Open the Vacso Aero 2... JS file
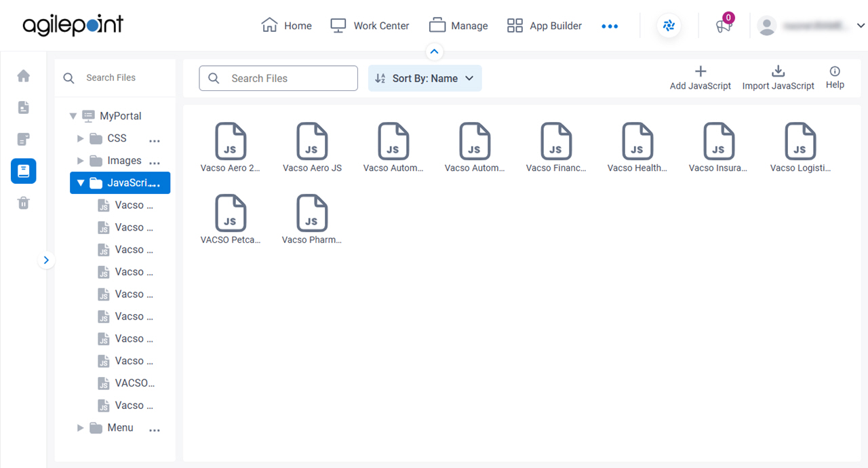This screenshot has height=468, width=868. (x=231, y=148)
